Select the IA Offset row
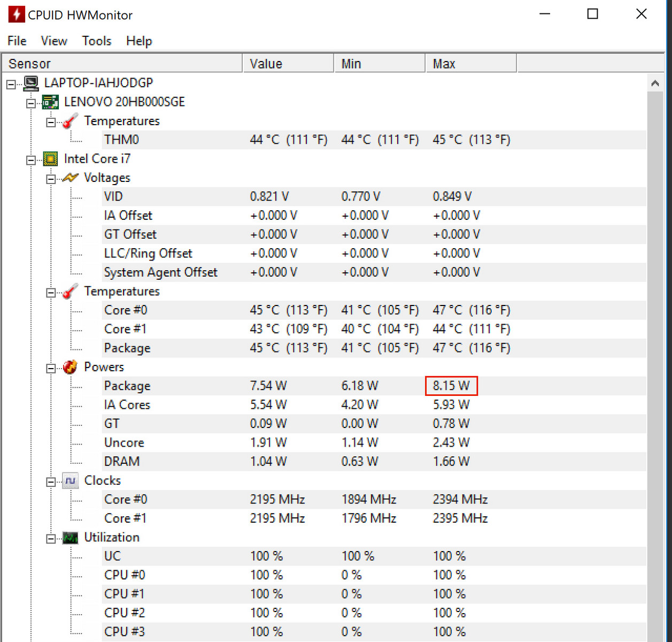 coord(374,216)
